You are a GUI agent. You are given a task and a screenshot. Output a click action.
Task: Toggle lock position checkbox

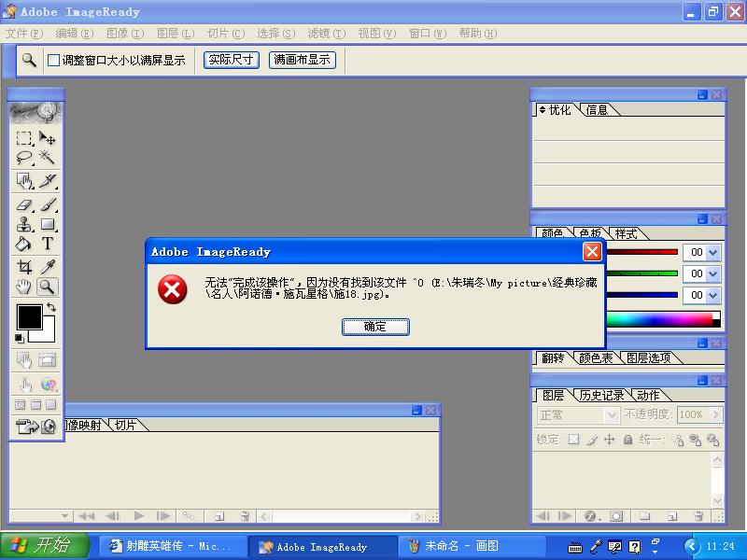[610, 440]
